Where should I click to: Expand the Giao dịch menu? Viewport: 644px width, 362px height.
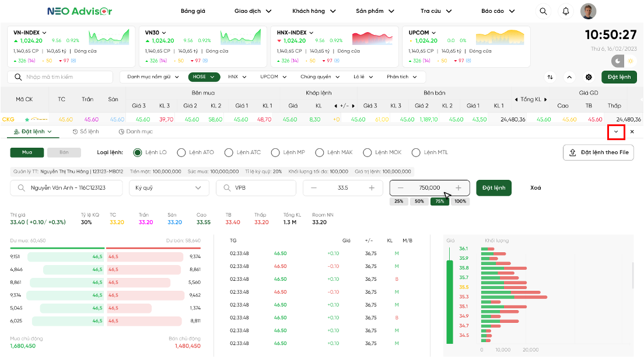coord(253,11)
